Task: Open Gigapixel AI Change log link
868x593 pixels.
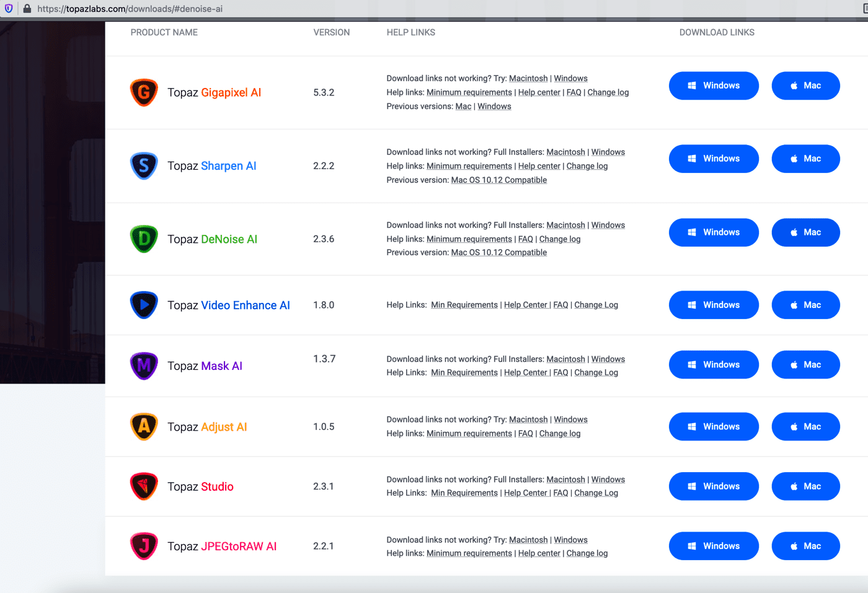Action: coord(608,92)
